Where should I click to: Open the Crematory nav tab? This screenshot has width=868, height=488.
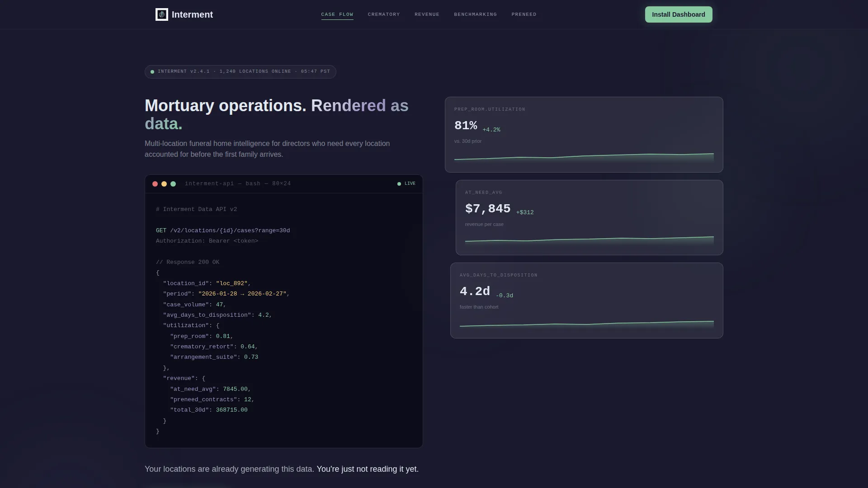384,14
